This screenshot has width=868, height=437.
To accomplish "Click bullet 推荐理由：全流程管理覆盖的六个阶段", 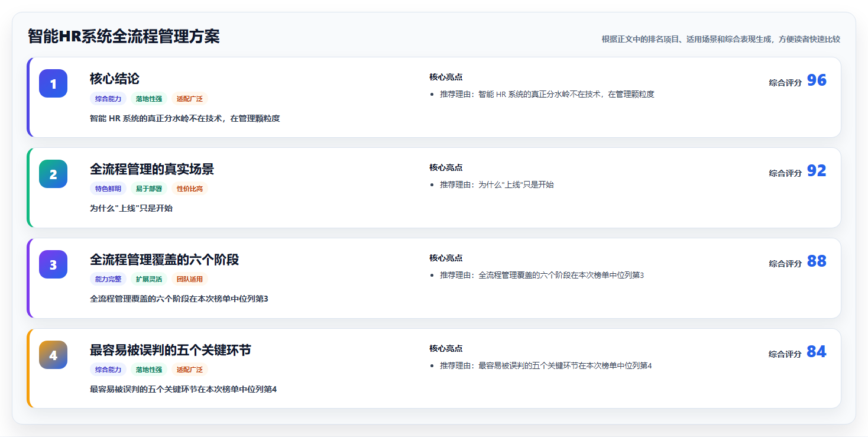I will [x=542, y=275].
